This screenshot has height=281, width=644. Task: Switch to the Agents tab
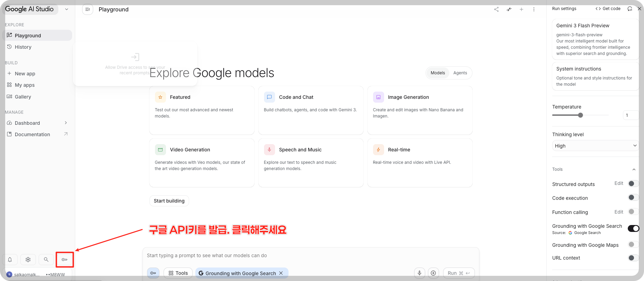click(460, 73)
